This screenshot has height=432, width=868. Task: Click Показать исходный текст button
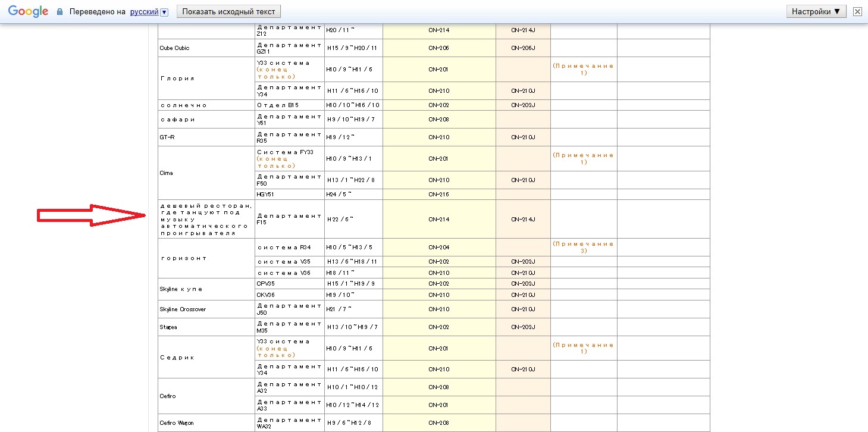[x=229, y=12]
